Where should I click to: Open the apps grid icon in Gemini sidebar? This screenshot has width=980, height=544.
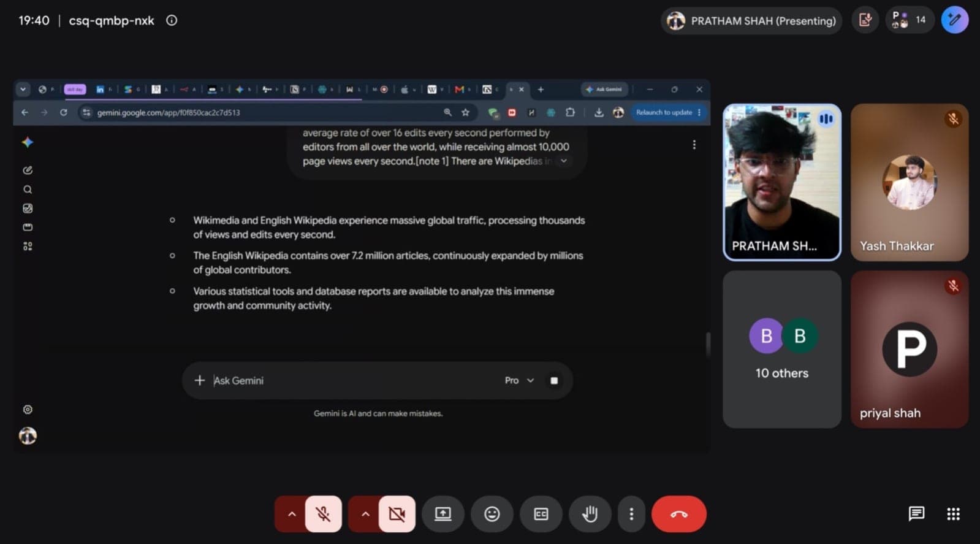pyautogui.click(x=28, y=246)
